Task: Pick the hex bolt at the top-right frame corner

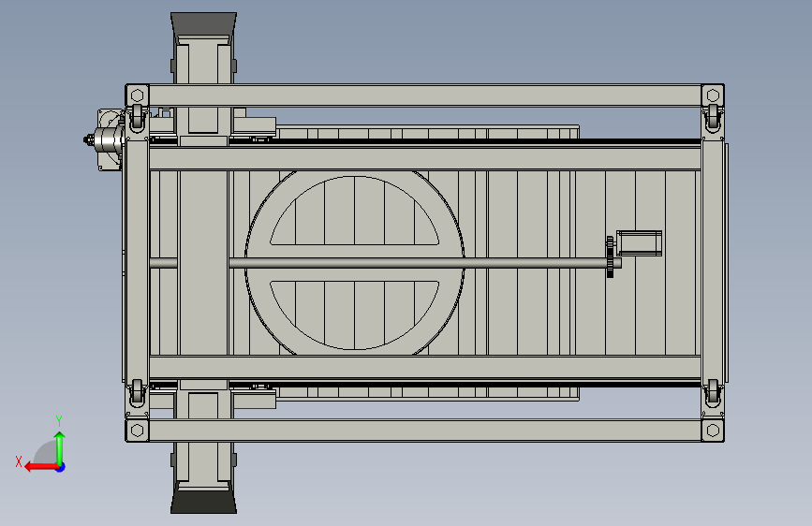Action: (713, 95)
